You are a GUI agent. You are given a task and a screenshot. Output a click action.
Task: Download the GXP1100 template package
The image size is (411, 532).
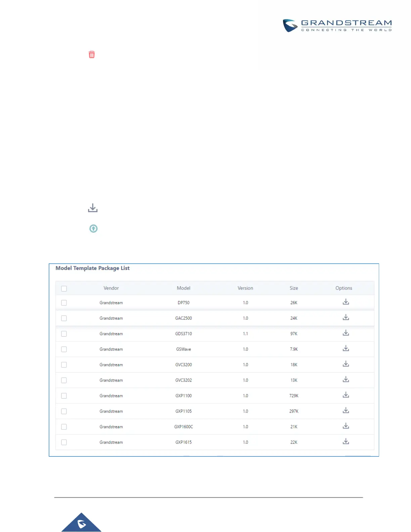(346, 395)
